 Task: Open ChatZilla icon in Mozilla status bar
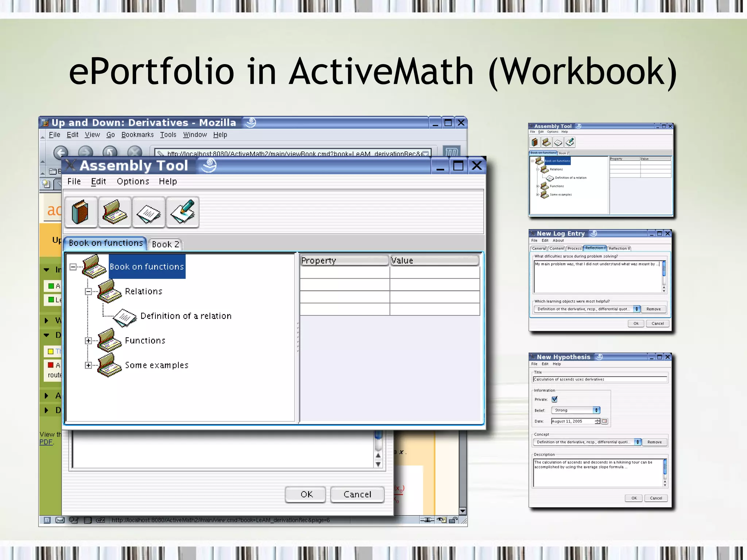[x=100, y=520]
